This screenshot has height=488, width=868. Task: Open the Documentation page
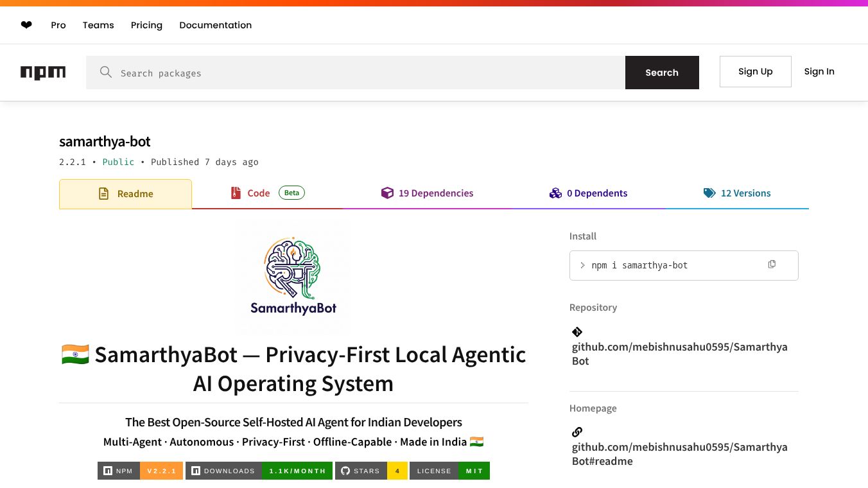pyautogui.click(x=216, y=25)
